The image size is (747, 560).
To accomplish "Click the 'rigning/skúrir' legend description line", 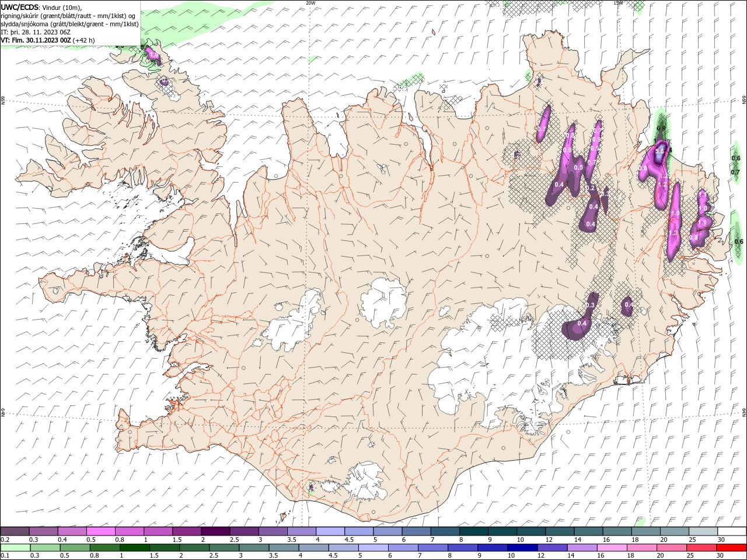I will point(68,16).
